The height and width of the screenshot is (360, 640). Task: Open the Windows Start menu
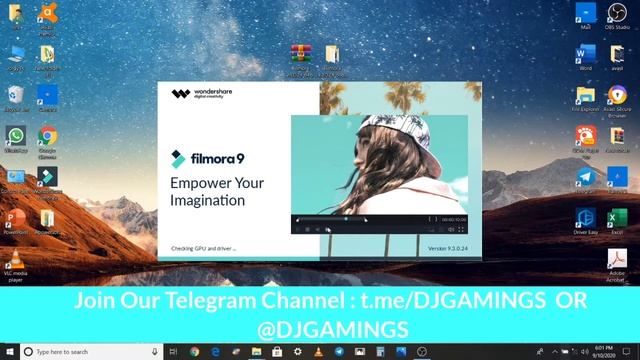[x=10, y=351]
